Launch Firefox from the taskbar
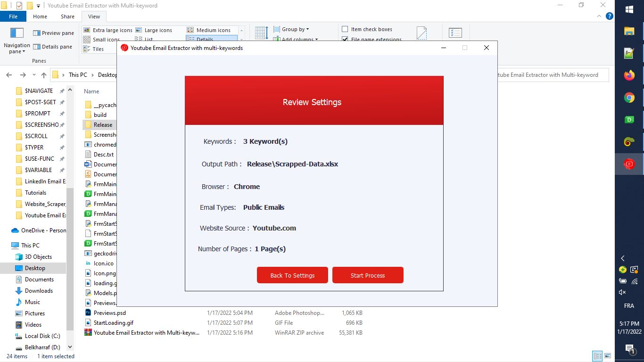This screenshot has width=644, height=362. pyautogui.click(x=629, y=75)
